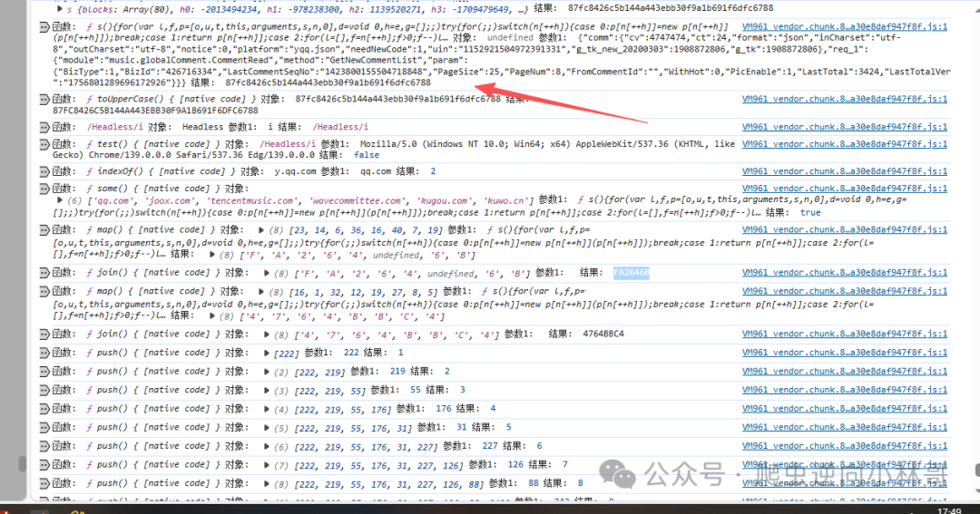Click the log icon beside the /Headless/i entry
Screen dimensions: 980x514
(x=44, y=128)
